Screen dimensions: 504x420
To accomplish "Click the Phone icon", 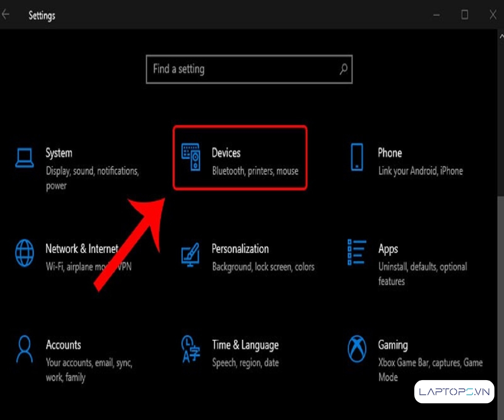I will [x=357, y=157].
